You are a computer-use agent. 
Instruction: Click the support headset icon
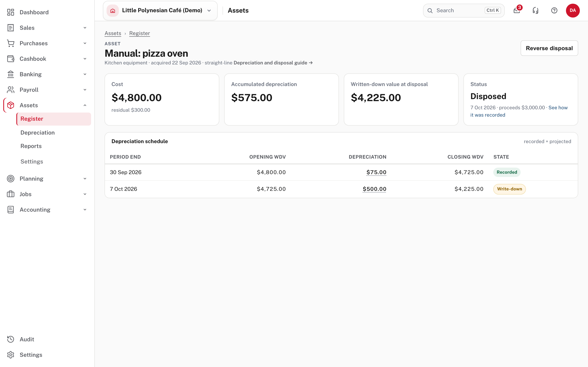[536, 10]
